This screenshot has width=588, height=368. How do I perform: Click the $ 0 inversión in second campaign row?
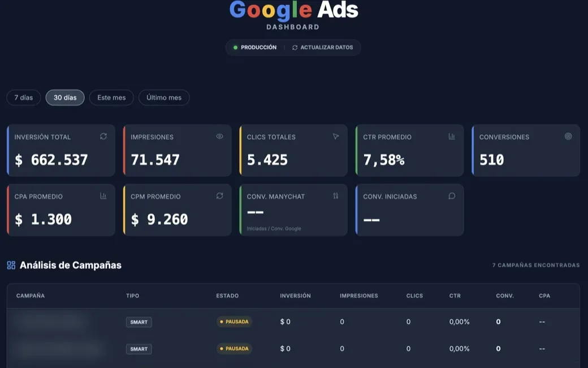coord(286,349)
